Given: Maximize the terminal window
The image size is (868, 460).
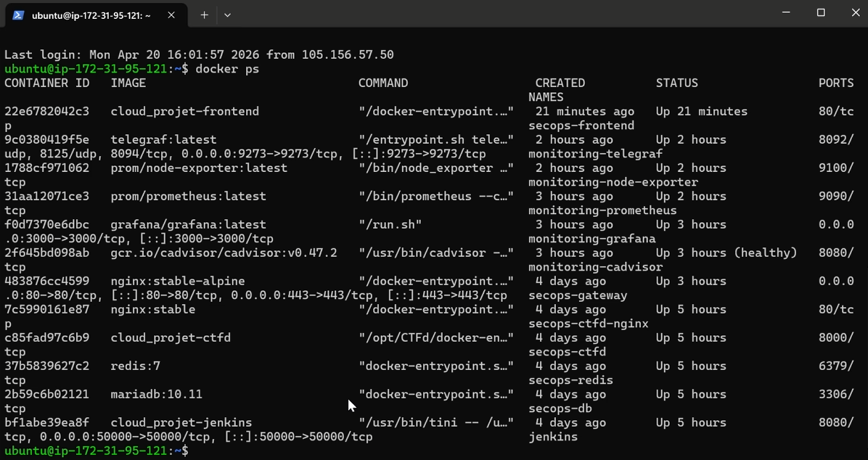Looking at the screenshot, I should 821,13.
